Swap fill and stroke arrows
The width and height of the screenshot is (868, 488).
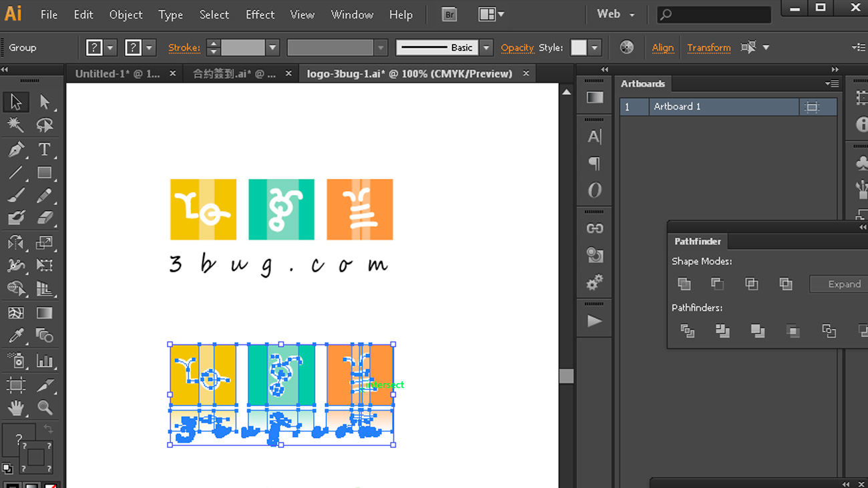coord(48,429)
